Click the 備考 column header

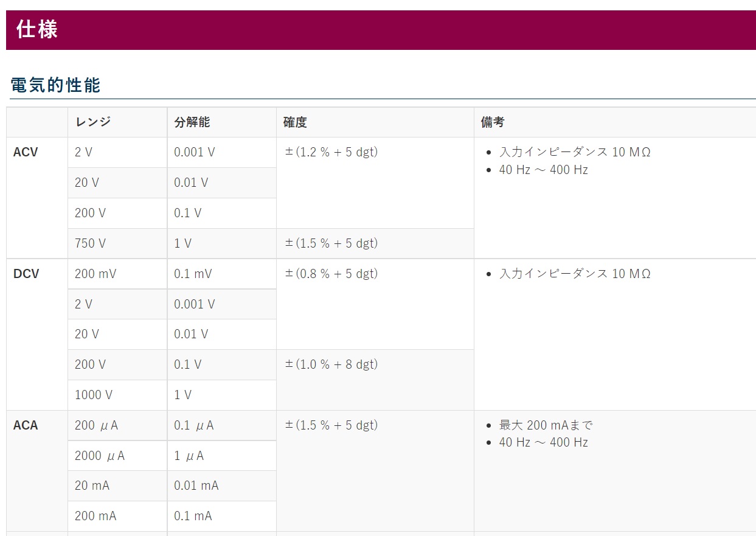pos(493,122)
